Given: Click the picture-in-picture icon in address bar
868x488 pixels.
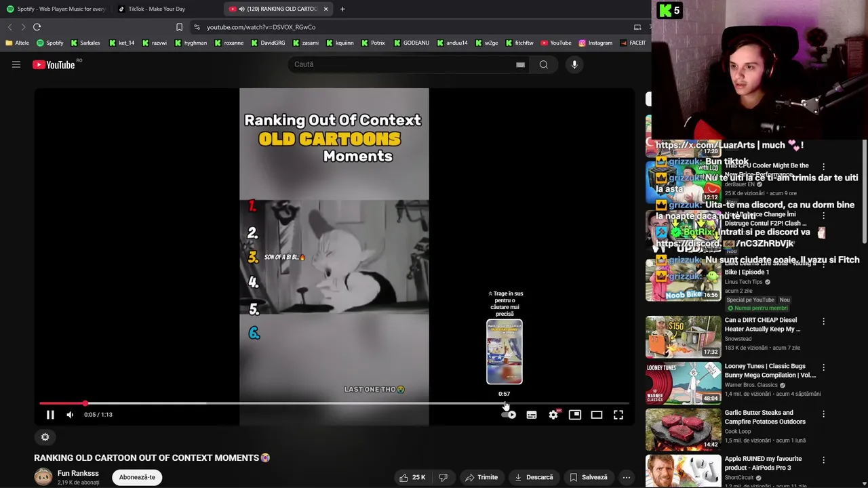Looking at the screenshot, I should pyautogui.click(x=637, y=27).
